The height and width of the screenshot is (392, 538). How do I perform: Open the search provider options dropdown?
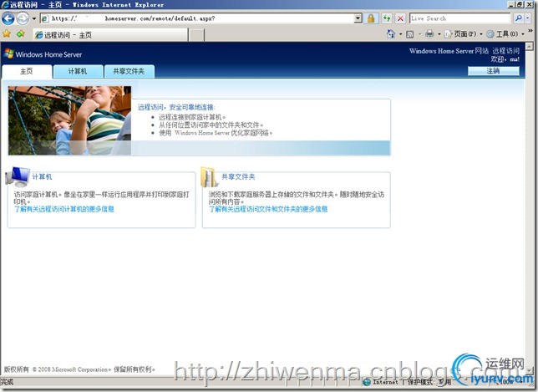pyautogui.click(x=528, y=18)
